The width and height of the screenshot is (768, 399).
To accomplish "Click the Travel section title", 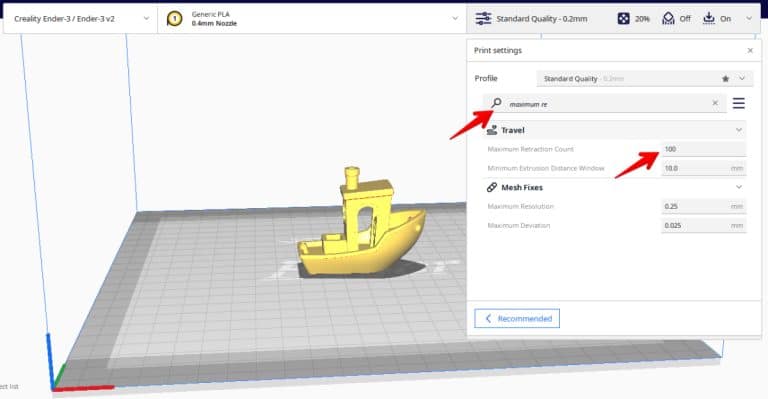I will coord(513,130).
